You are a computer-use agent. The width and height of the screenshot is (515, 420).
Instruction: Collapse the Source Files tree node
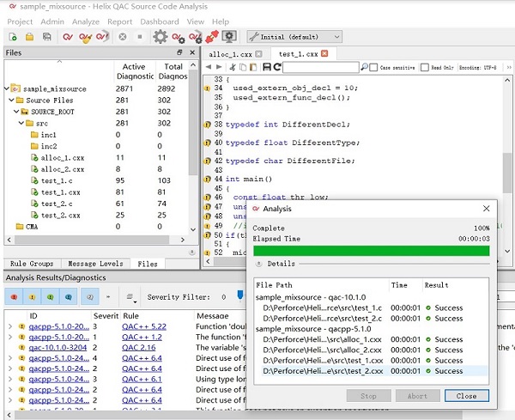tap(12, 100)
